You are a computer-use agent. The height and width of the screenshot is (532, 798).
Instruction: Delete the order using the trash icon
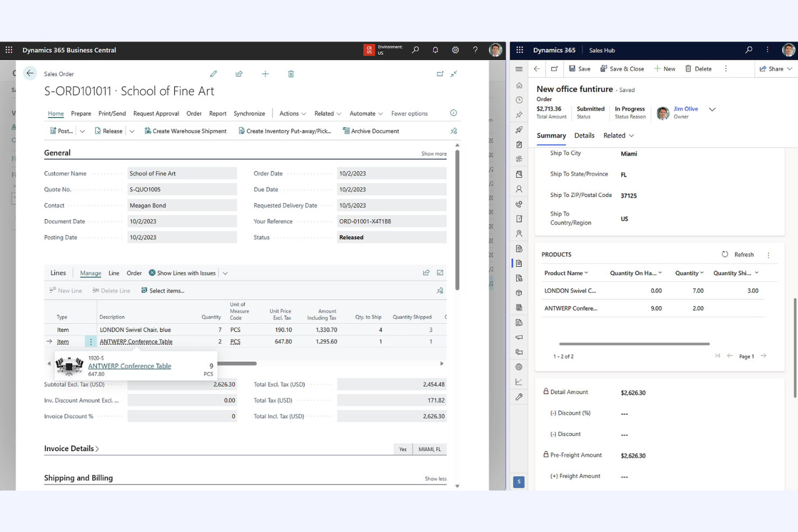(x=291, y=74)
